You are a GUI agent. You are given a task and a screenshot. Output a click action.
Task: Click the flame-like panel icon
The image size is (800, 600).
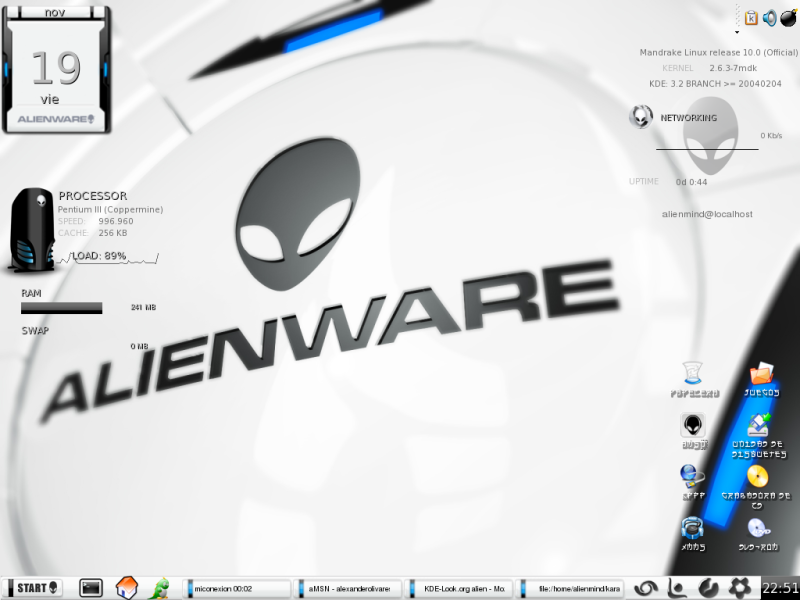click(708, 588)
